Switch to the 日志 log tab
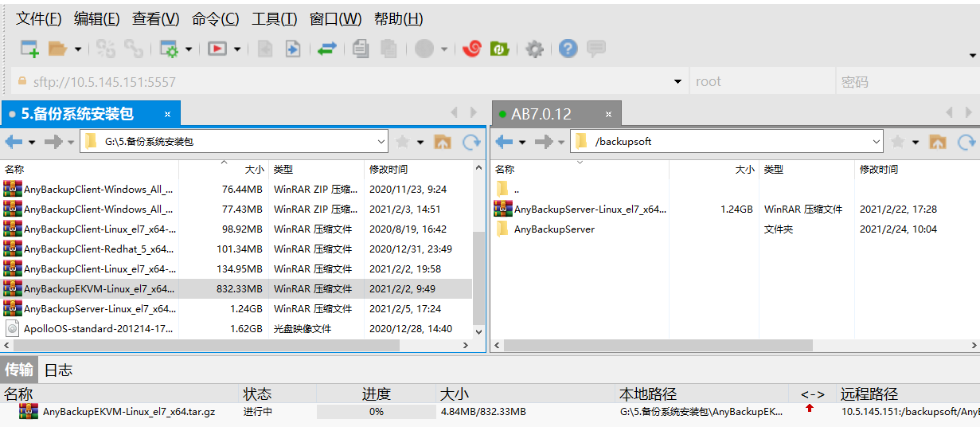 point(58,370)
